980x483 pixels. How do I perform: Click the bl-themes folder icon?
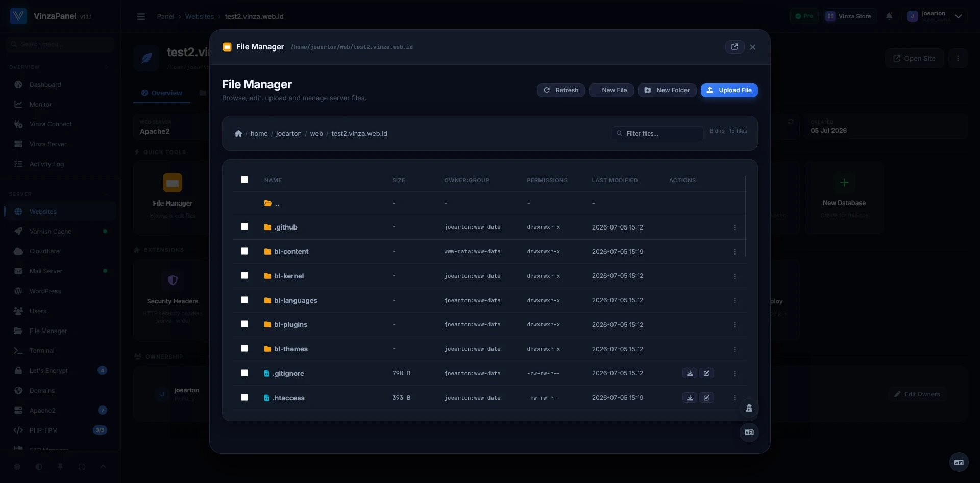[267, 349]
